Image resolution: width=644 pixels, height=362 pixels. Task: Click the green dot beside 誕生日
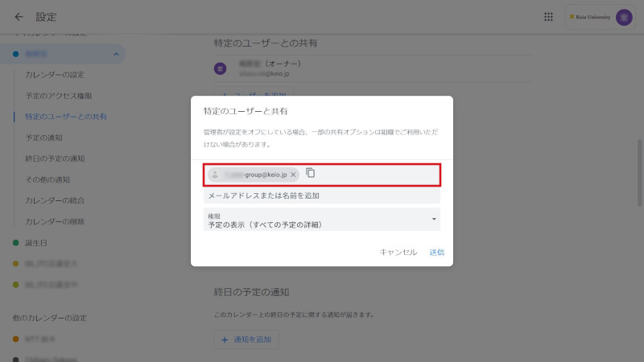click(x=16, y=242)
